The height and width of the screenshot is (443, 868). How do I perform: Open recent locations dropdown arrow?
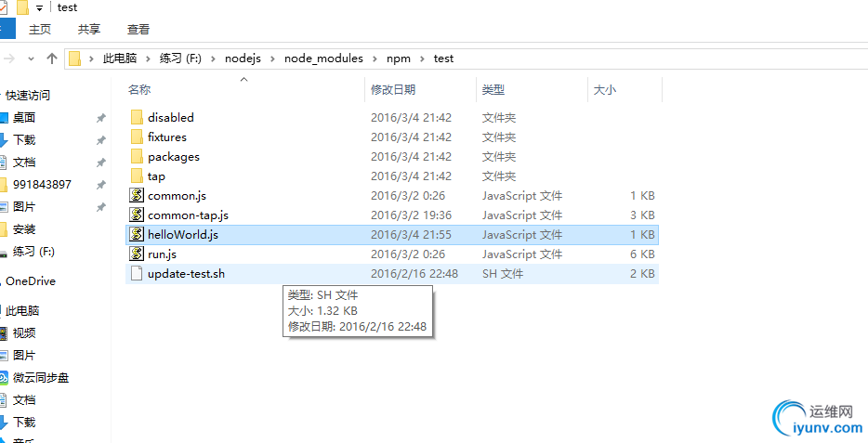tap(31, 59)
